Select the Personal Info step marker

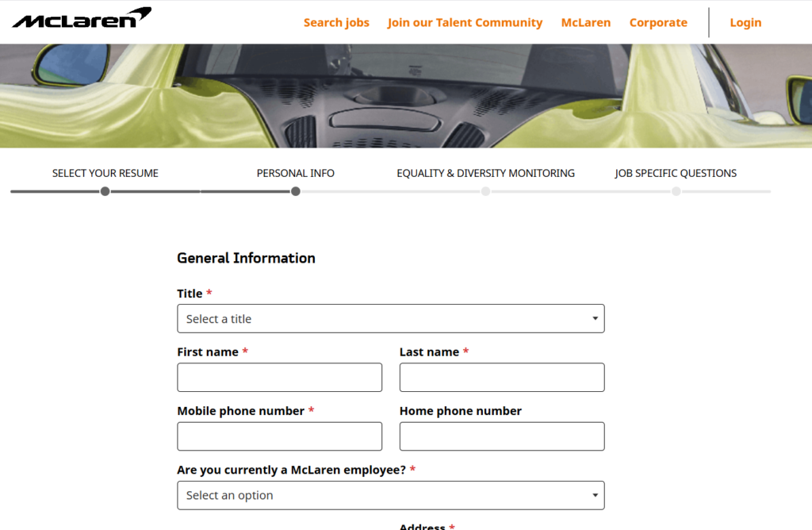pos(296,192)
